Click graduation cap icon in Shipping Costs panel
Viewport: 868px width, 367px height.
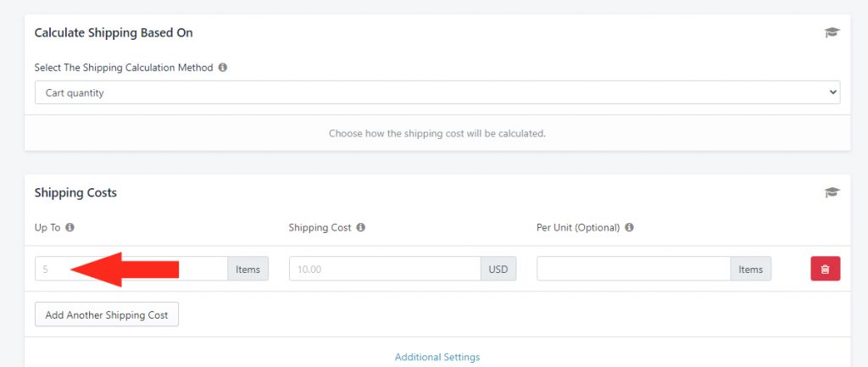832,192
